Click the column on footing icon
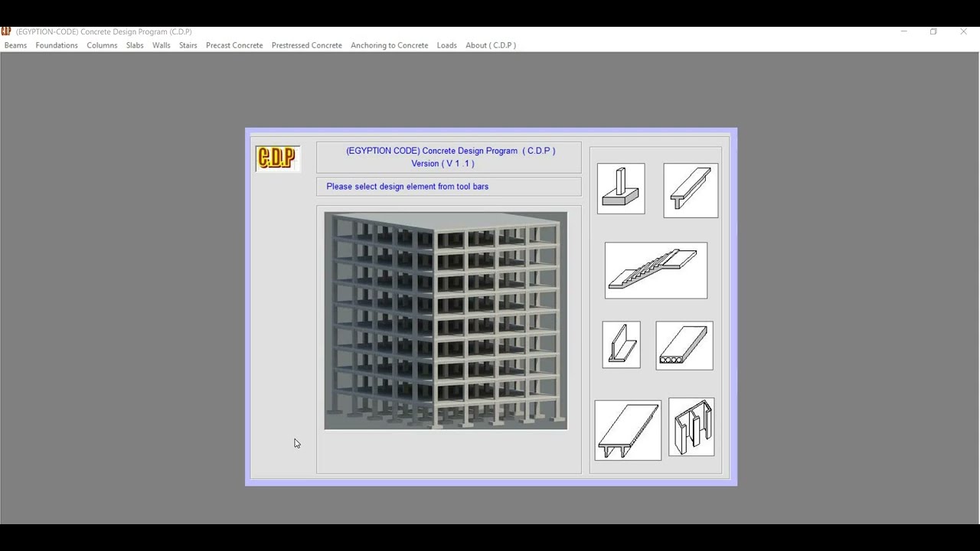Screen dimensions: 980x551 click(x=621, y=188)
